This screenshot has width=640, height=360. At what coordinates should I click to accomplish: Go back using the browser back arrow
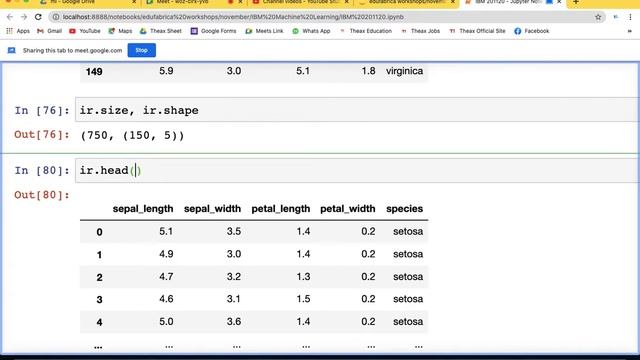tap(10, 17)
